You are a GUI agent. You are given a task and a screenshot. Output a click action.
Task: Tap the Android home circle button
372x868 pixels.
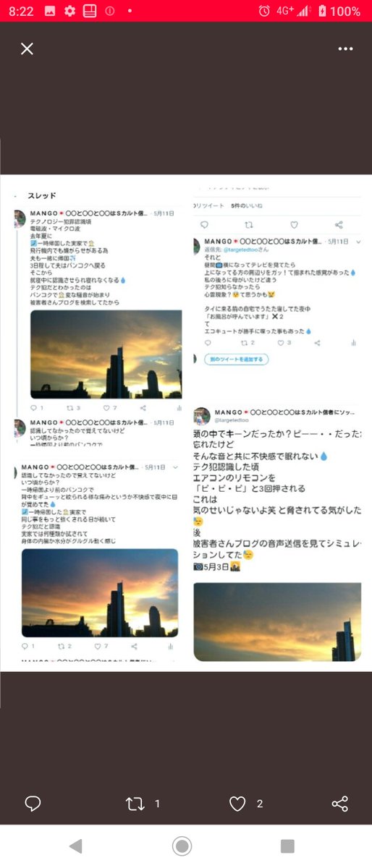coord(182,846)
